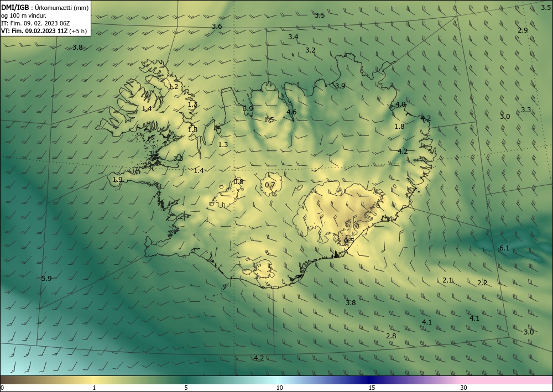Image resolution: width=553 pixels, height=392 pixels.
Task: Select the 4.0 value in northeast Iceland
Action: pyautogui.click(x=400, y=104)
